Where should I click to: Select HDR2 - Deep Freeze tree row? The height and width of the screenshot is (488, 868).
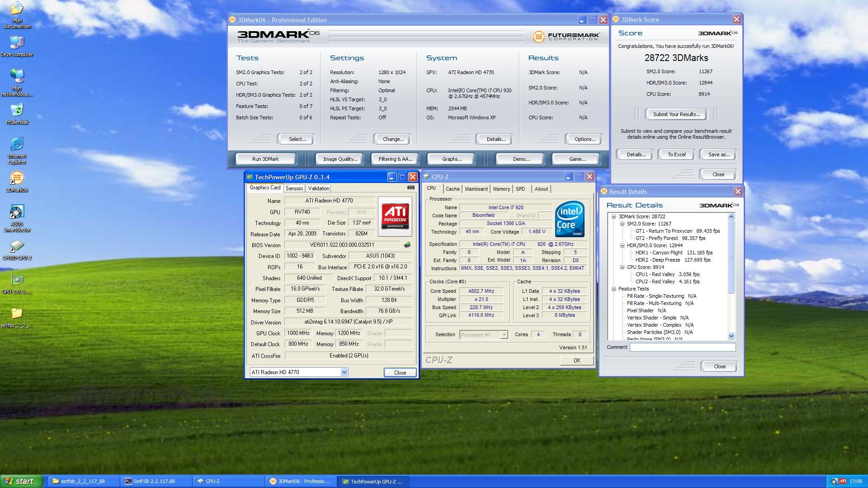tap(673, 260)
